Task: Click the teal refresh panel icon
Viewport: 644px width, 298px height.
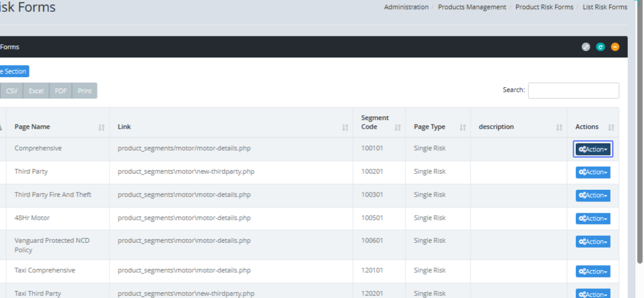Action: 601,47
